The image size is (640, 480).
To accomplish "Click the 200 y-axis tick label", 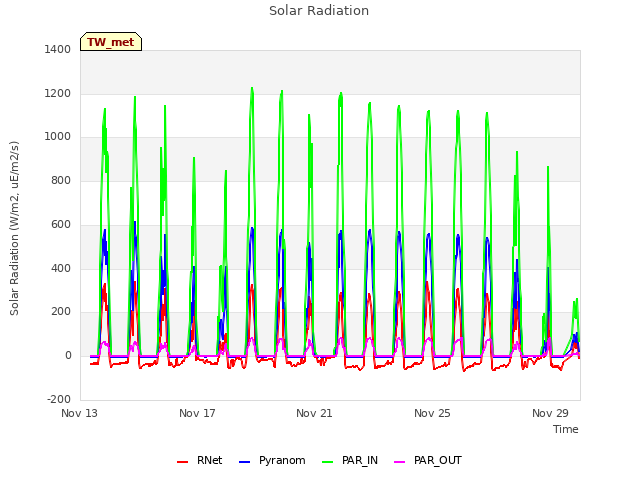I will (x=61, y=311).
